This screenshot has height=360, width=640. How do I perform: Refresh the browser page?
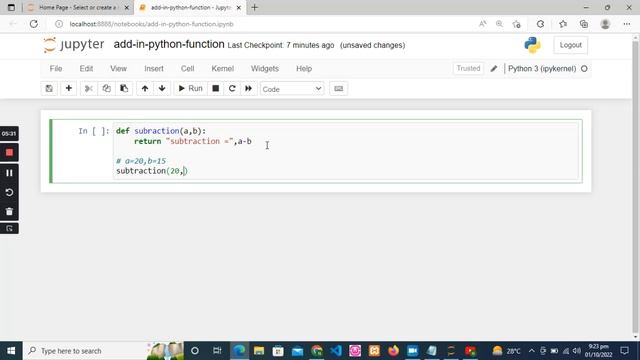pyautogui.click(x=33, y=24)
